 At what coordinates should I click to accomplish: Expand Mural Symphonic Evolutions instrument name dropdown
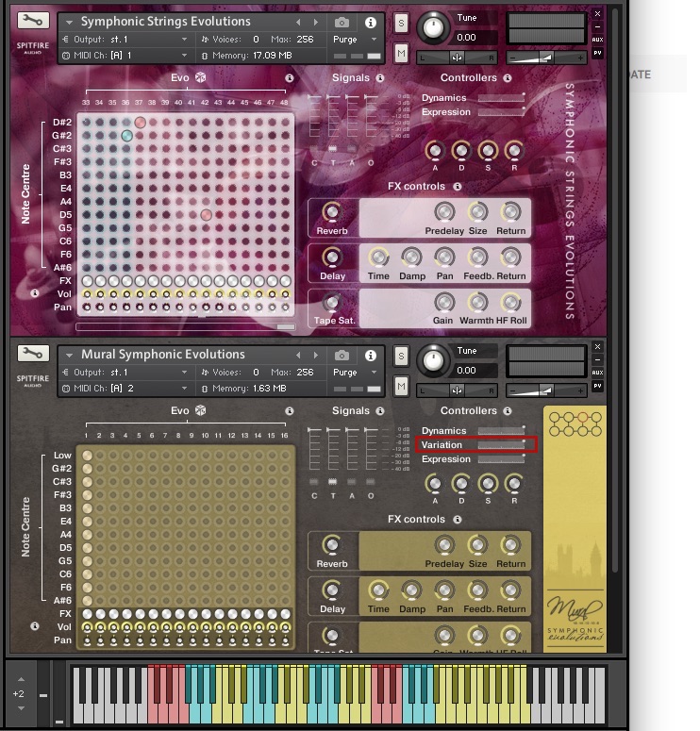click(x=69, y=356)
